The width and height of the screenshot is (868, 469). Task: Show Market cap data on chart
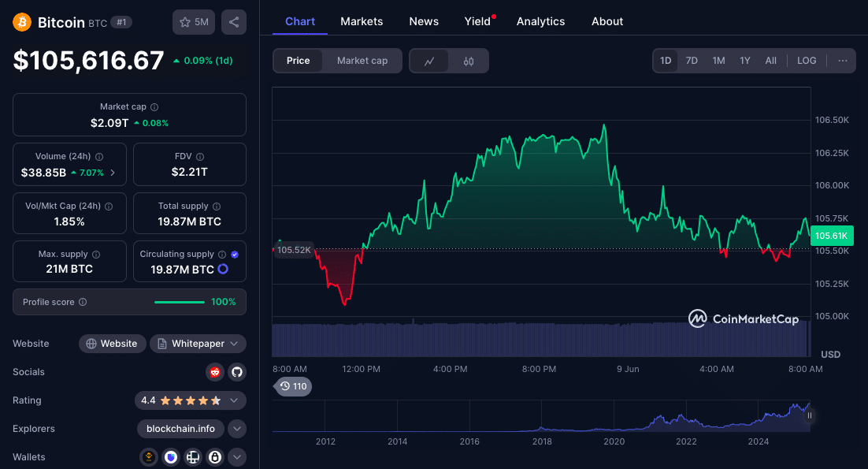[x=362, y=61]
